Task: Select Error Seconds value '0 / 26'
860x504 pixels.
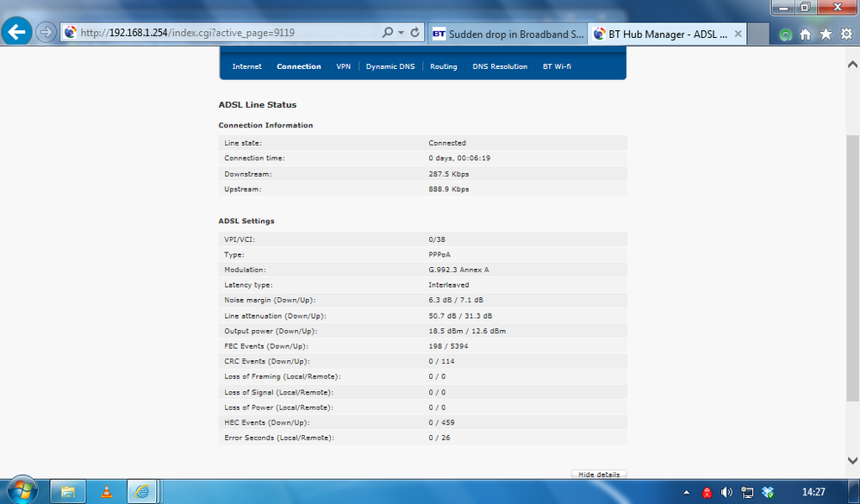Action: (x=439, y=438)
